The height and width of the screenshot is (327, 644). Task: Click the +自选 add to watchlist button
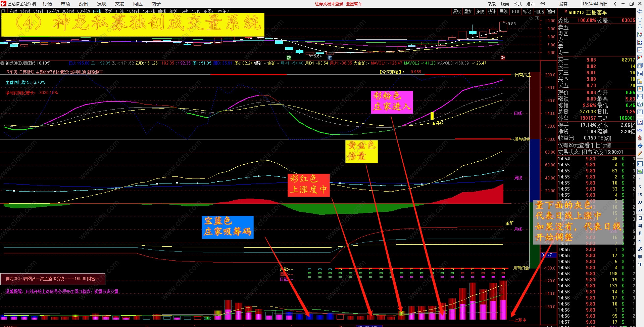click(539, 11)
